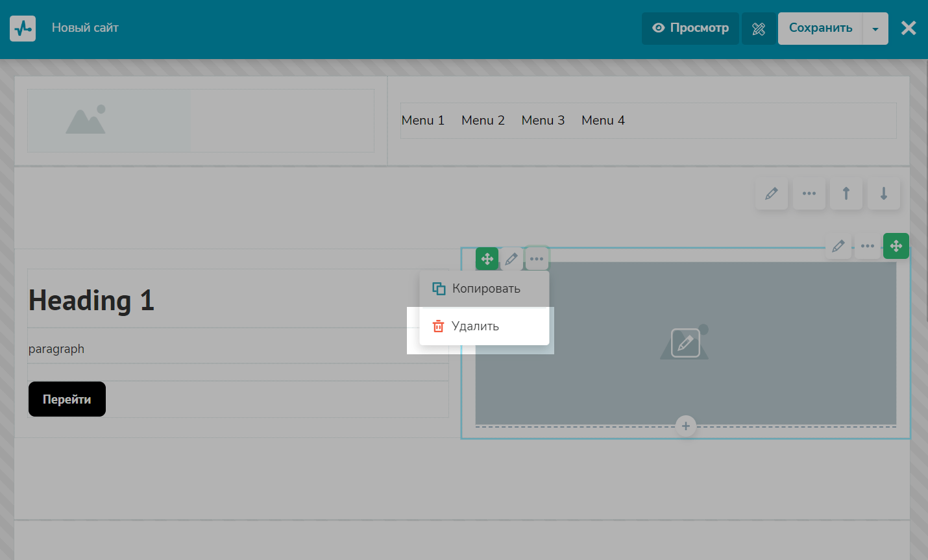Add element with plus button below image

(x=685, y=426)
